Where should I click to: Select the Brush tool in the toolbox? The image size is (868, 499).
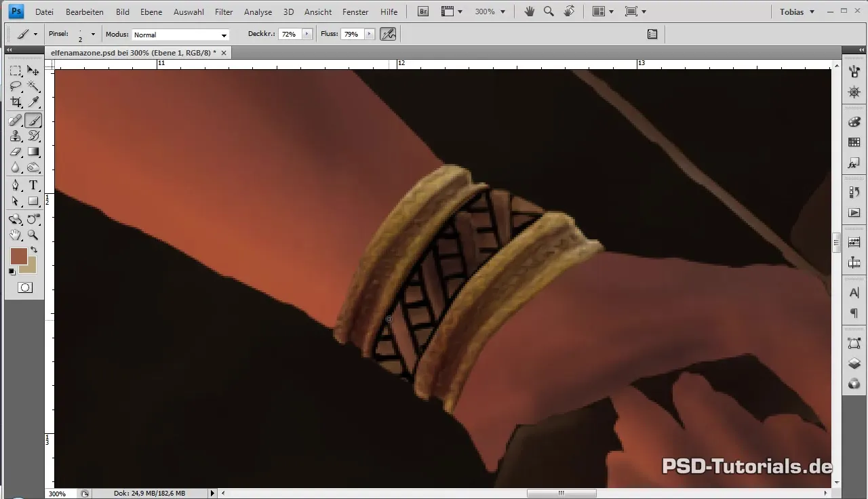33,121
